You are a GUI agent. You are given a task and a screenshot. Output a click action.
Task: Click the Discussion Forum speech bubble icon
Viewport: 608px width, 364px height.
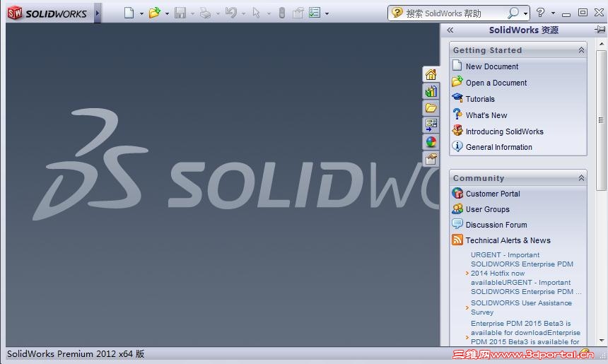click(x=457, y=223)
